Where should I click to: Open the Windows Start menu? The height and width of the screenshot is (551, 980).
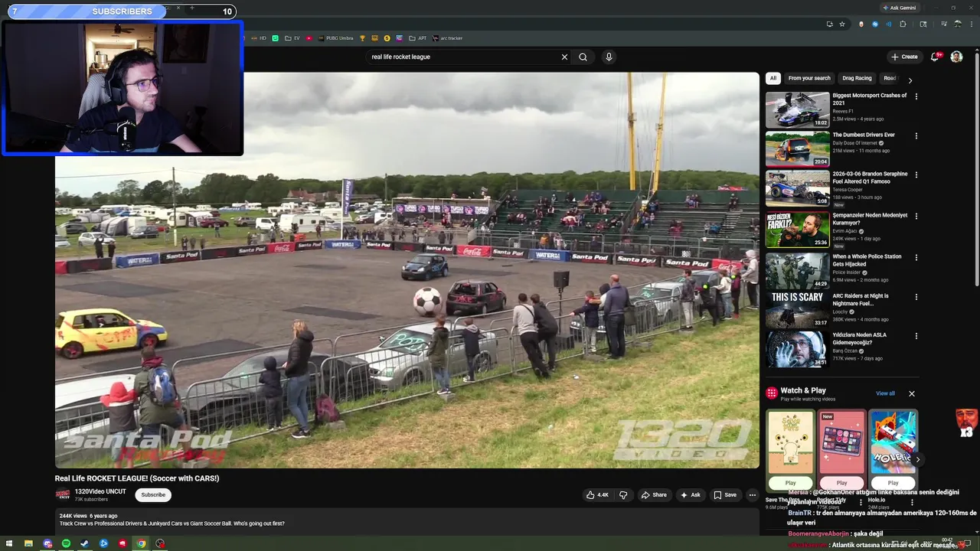(8, 543)
